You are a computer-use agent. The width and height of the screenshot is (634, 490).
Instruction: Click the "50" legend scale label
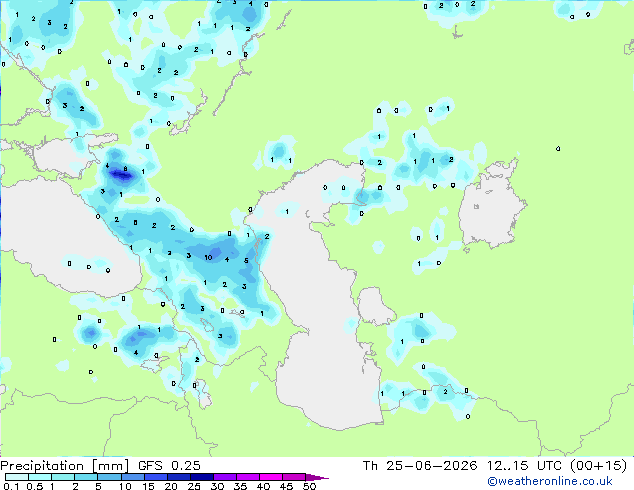(309, 486)
